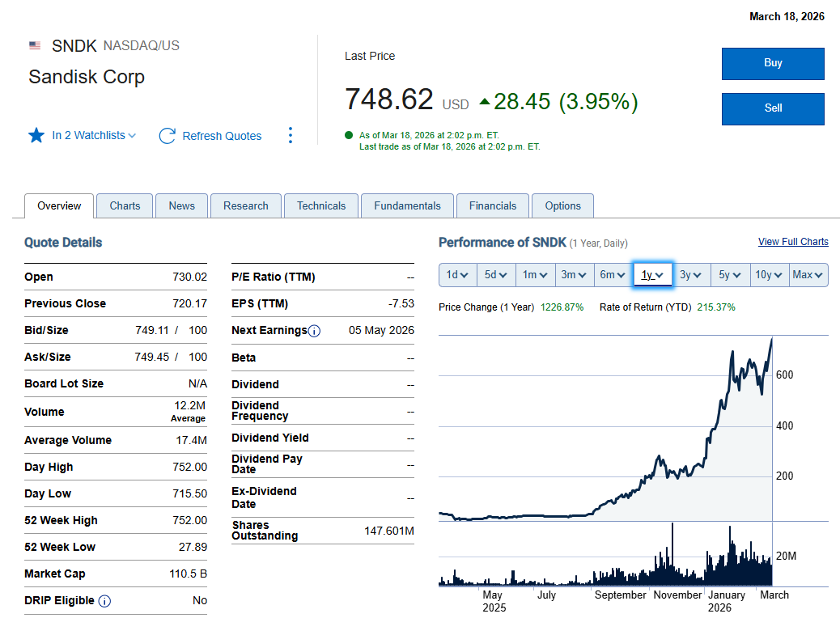Open the selected 1y chart range dropdown
This screenshot has width=840, height=618.
pyautogui.click(x=652, y=275)
